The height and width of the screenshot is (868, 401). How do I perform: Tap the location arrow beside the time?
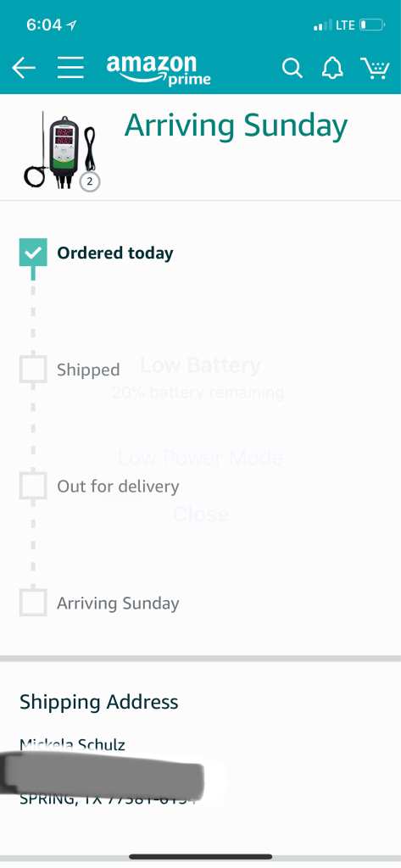point(71,25)
